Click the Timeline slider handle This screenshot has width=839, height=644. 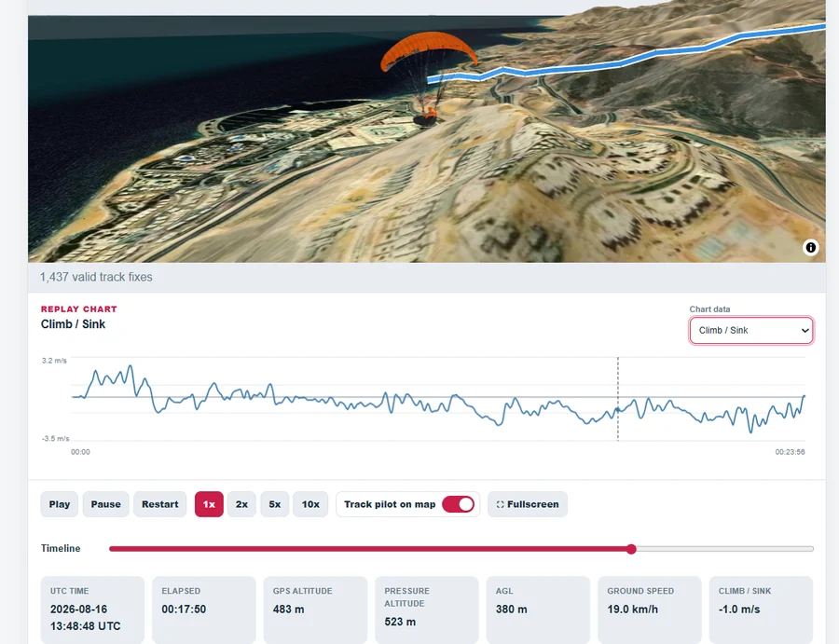(631, 549)
